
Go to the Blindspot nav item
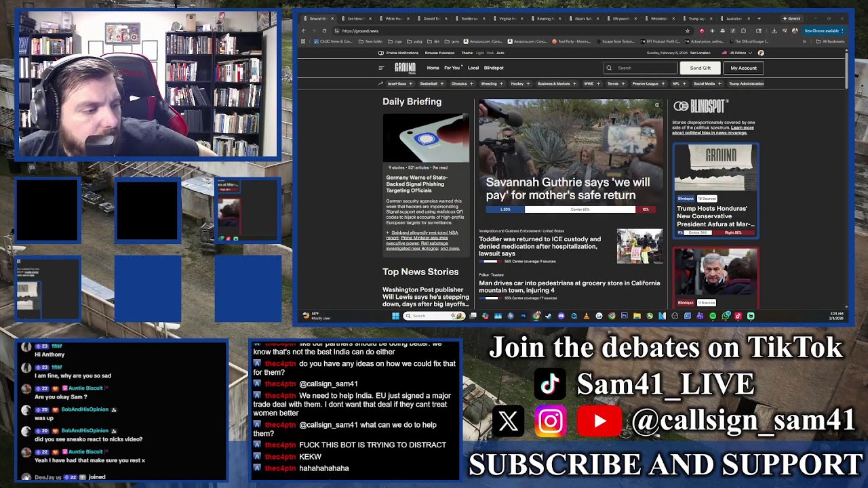click(x=494, y=68)
